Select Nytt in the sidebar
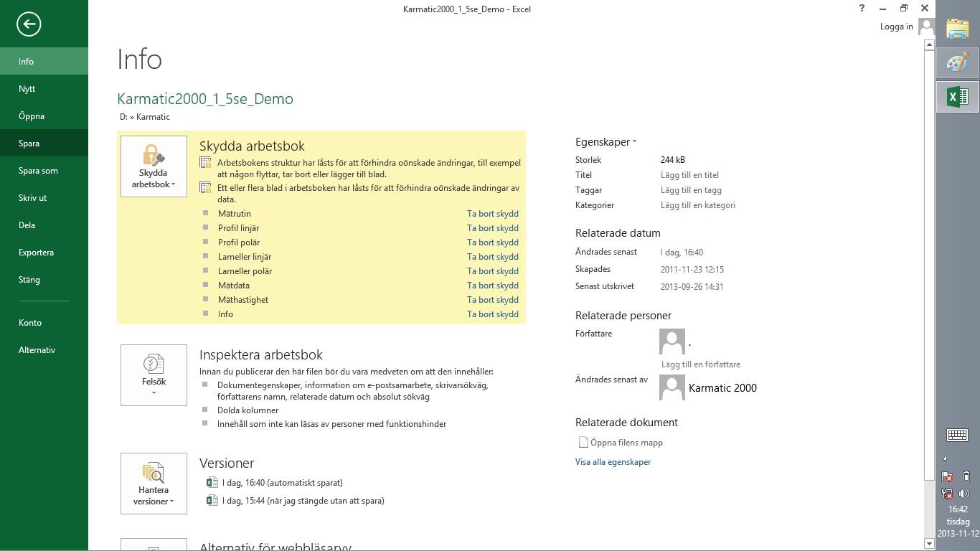This screenshot has width=980, height=551. 44,89
